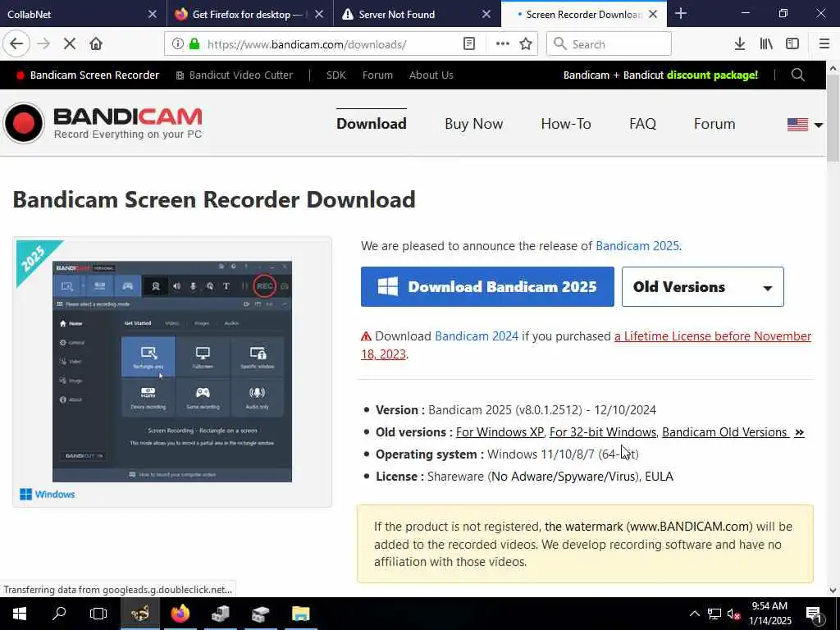Show sidebars using the sidebar icon
This screenshot has height=630, width=840.
pos(792,44)
